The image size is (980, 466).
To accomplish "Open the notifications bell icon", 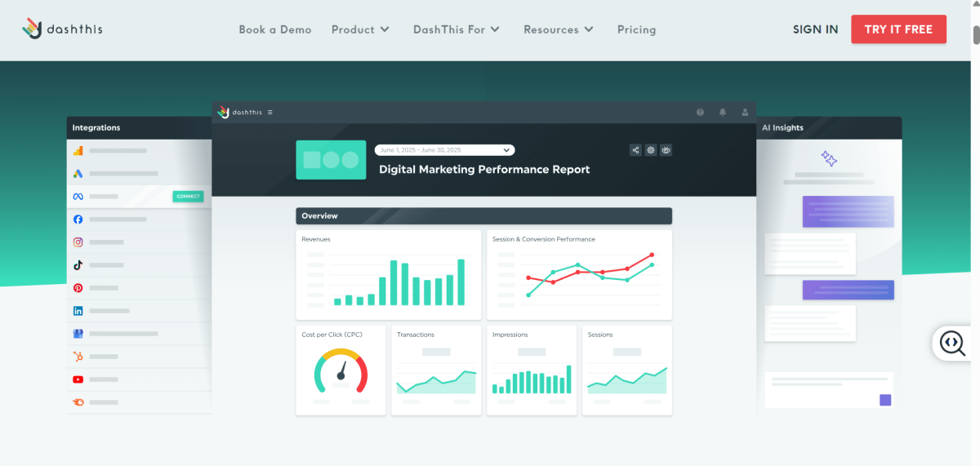I will click(x=723, y=113).
